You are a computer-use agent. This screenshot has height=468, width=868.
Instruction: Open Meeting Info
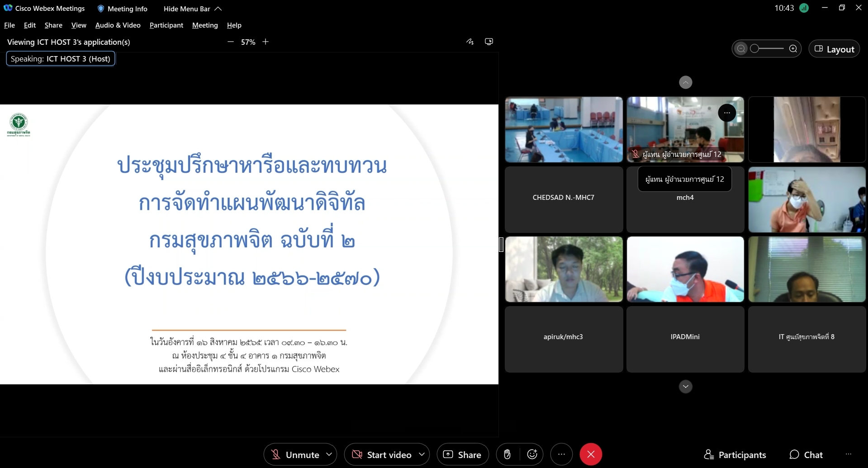(123, 9)
